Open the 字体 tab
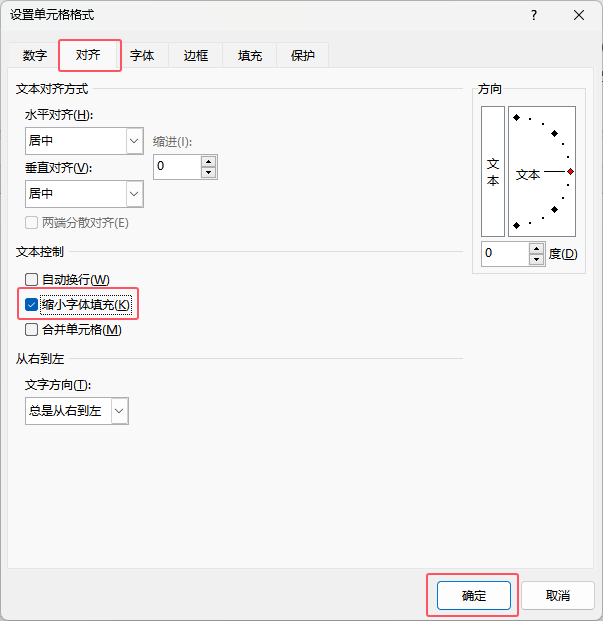 point(143,56)
